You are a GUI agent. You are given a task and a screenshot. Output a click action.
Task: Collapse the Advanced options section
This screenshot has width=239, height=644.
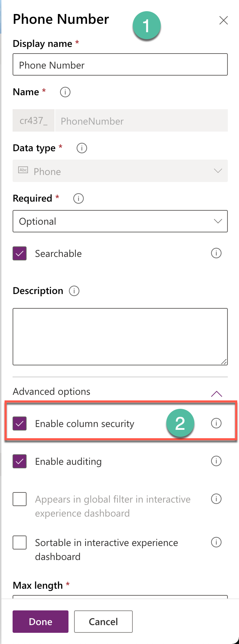click(x=217, y=394)
